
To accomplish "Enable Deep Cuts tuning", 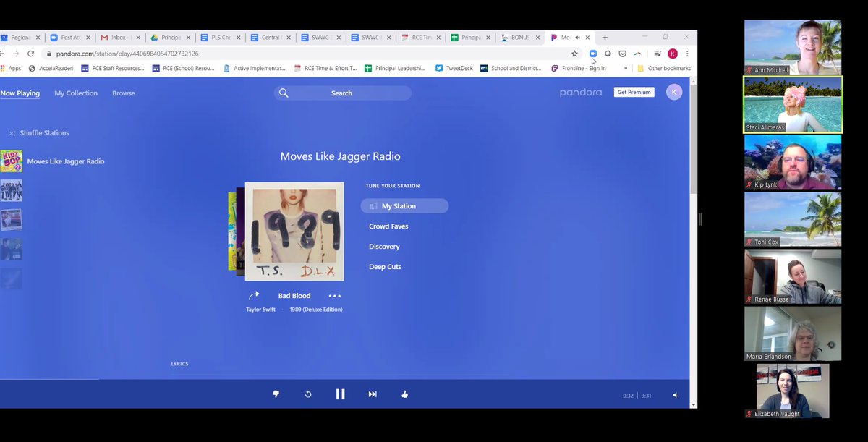I will [385, 266].
